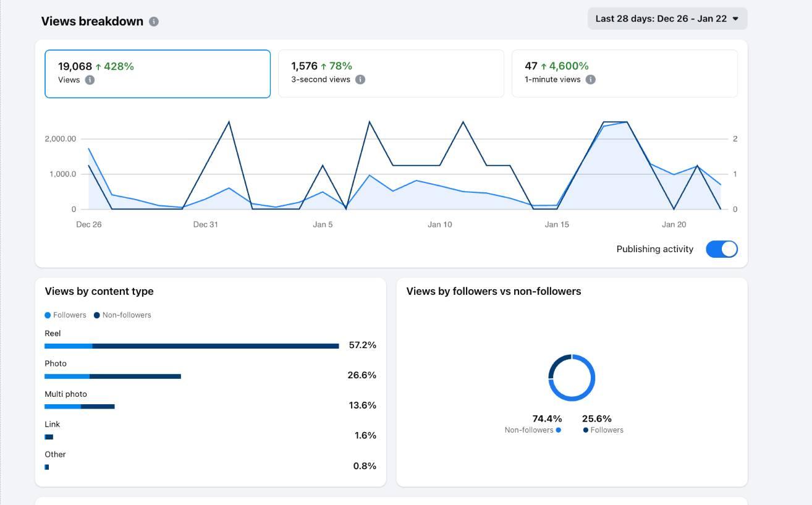Image resolution: width=812 pixels, height=505 pixels.
Task: Click green up arrow beside 4,600%
Action: (544, 66)
